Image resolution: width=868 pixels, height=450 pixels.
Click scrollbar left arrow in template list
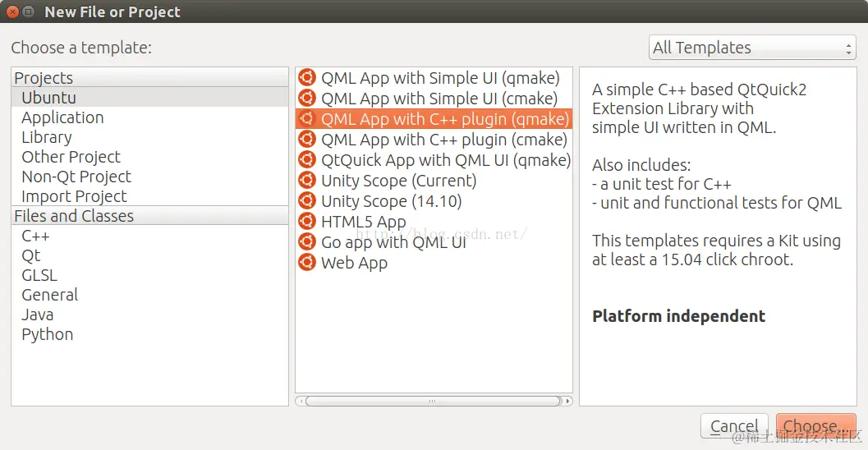click(x=301, y=401)
